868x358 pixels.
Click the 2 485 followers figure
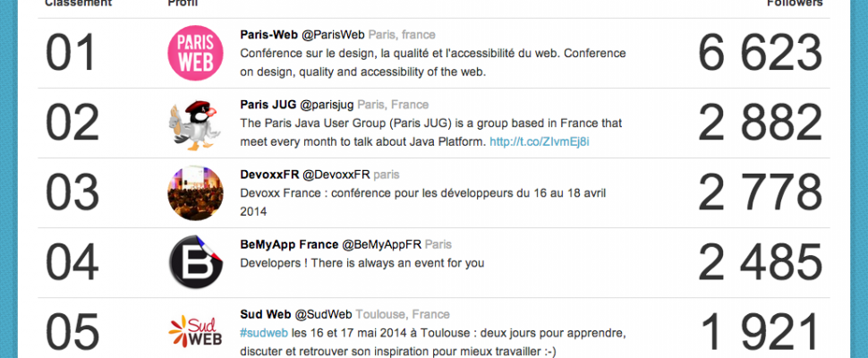[x=760, y=263]
